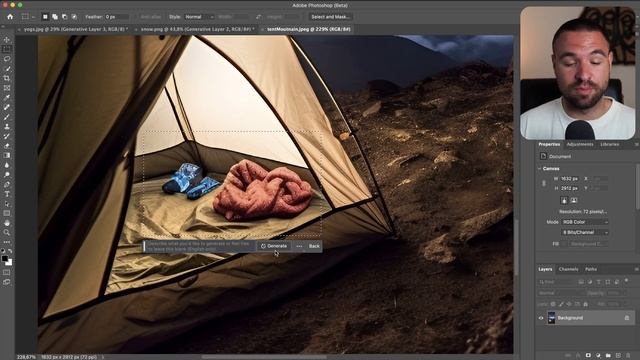Select the Move tool
The height and width of the screenshot is (360, 640).
coord(7,40)
